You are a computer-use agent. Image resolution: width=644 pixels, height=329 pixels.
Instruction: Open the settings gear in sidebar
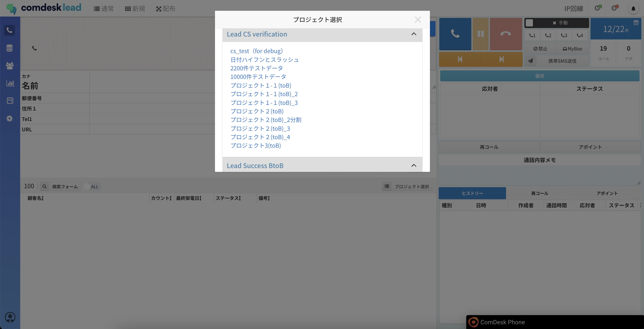[x=9, y=118]
